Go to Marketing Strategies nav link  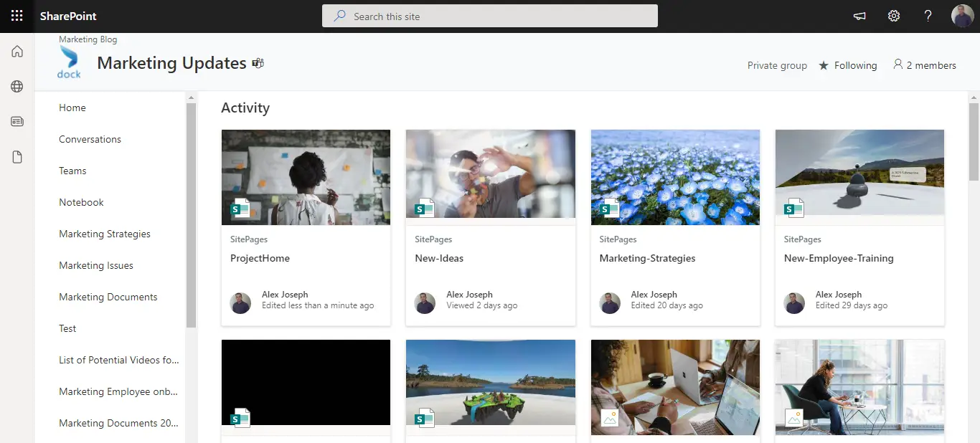click(105, 234)
